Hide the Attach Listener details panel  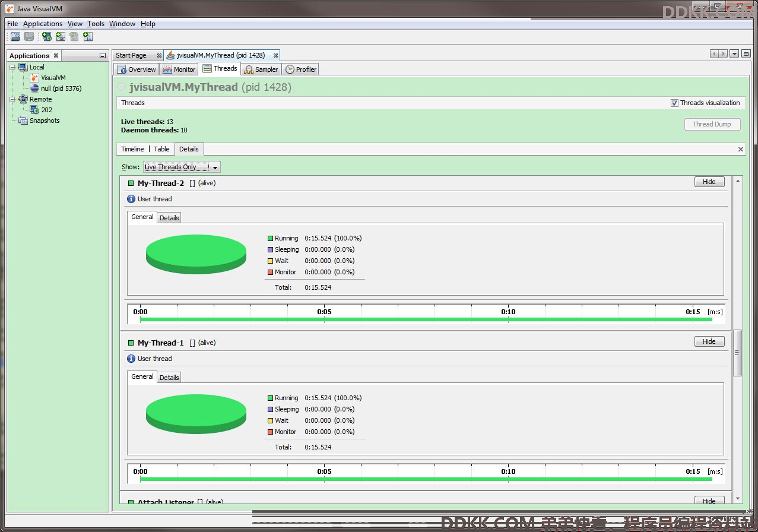pos(709,501)
